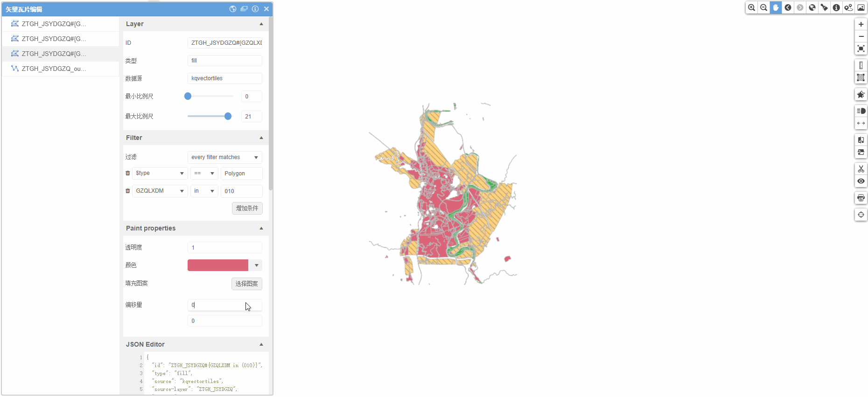Collapse the Layer section
Viewport: 868px width, 397px height.
click(x=261, y=24)
